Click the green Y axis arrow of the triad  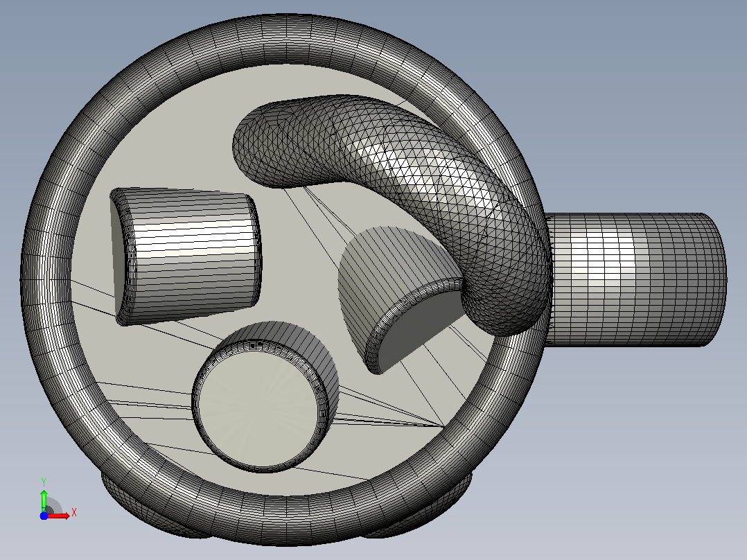pos(44,500)
